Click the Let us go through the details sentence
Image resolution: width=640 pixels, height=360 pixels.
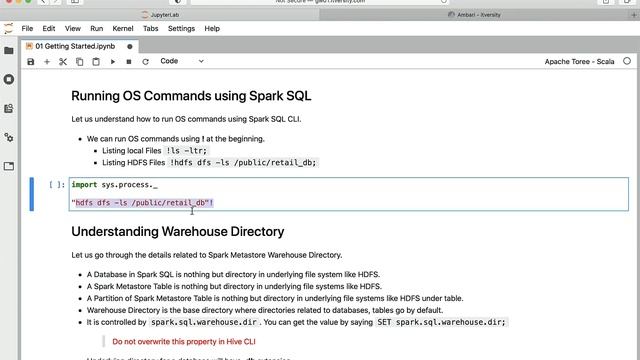[207, 255]
